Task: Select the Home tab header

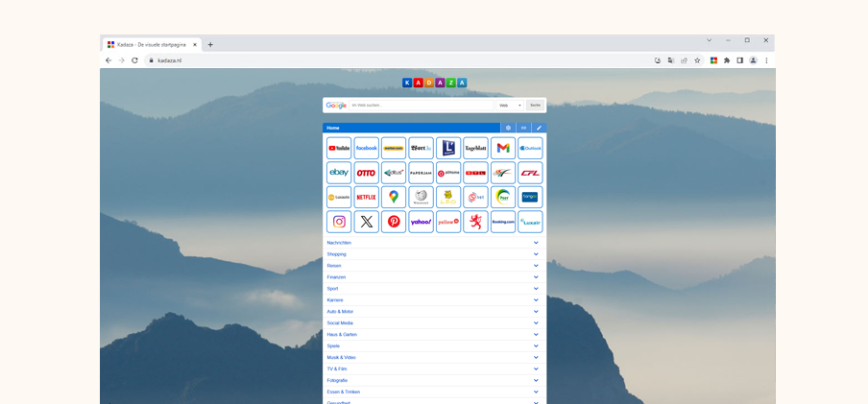Action: point(411,128)
